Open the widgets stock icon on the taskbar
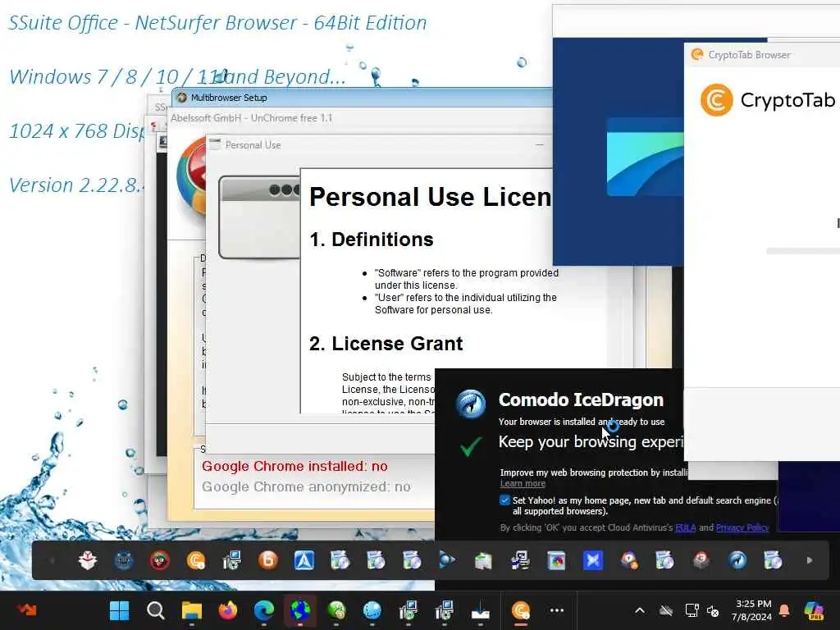The width and height of the screenshot is (840, 630). 26,609
